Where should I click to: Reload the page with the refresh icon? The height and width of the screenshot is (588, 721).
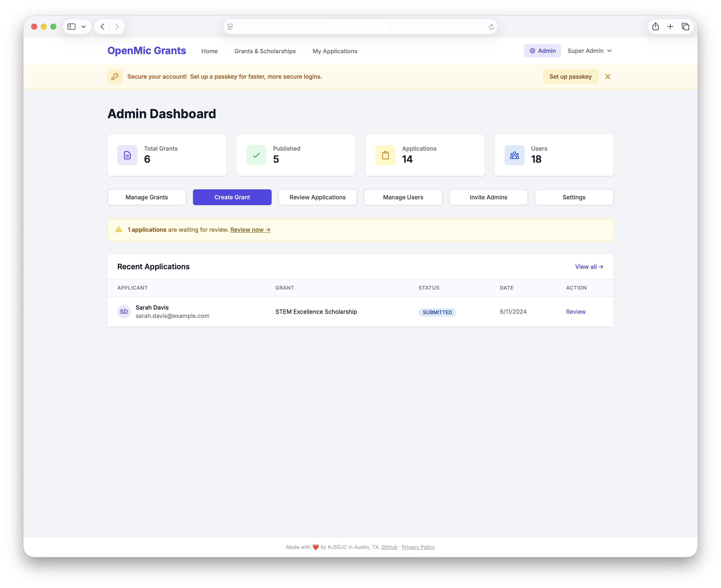tap(491, 27)
